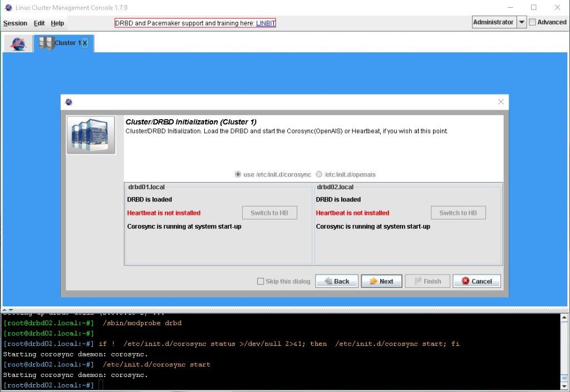Screen dimensions: 570x392
Task: Click the terminal scrollbar up arrow
Action: click(564, 317)
